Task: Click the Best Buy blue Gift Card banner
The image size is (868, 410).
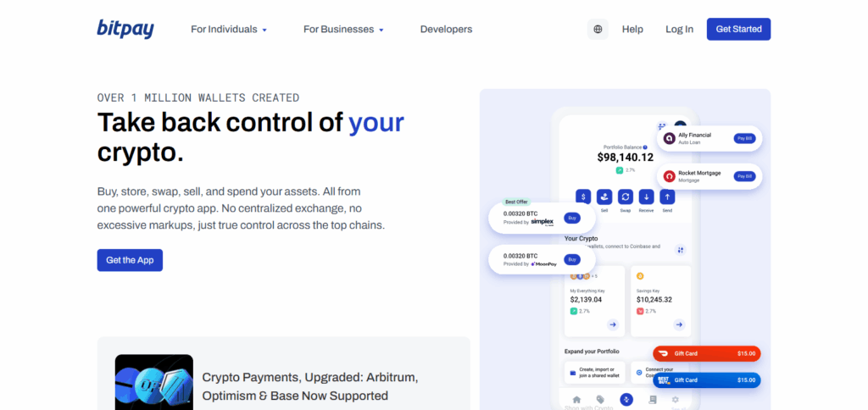Action: 707,380
